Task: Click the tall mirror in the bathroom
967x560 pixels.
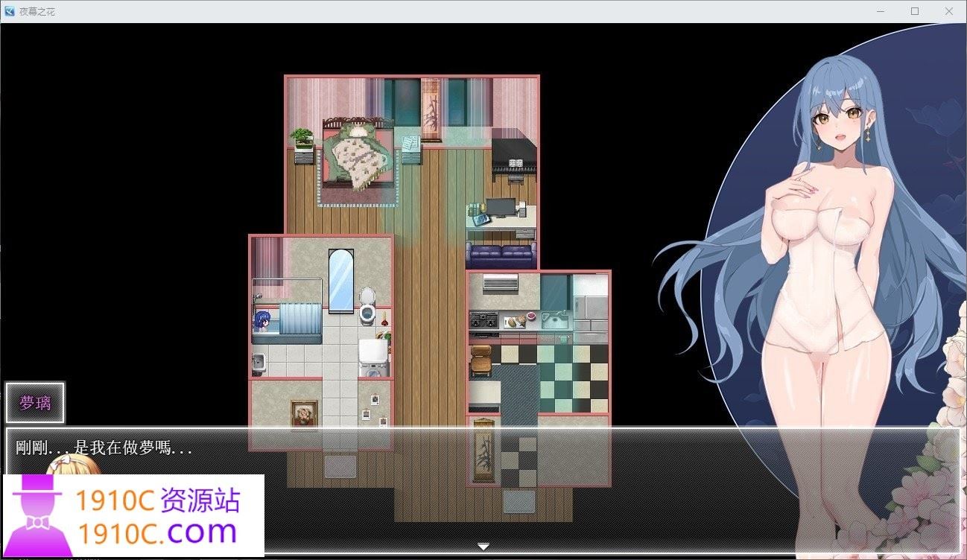Action: [340, 279]
